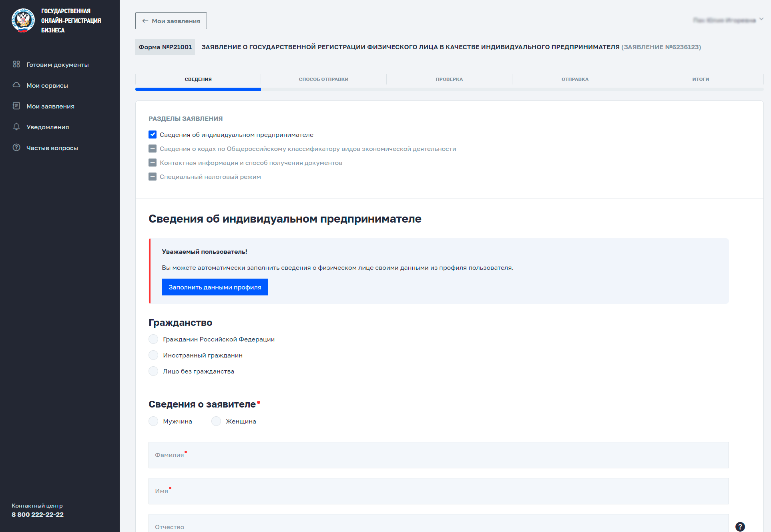Click Контактная информация и способ получения документов label
The height and width of the screenshot is (532, 771).
[x=251, y=163]
